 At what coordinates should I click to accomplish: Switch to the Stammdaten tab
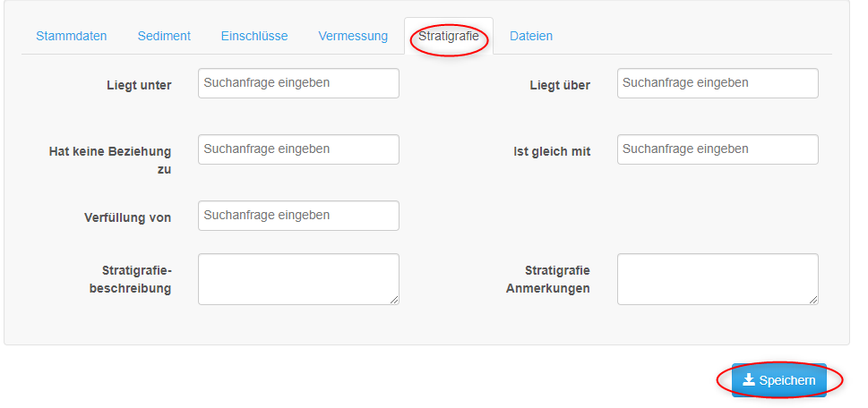72,36
